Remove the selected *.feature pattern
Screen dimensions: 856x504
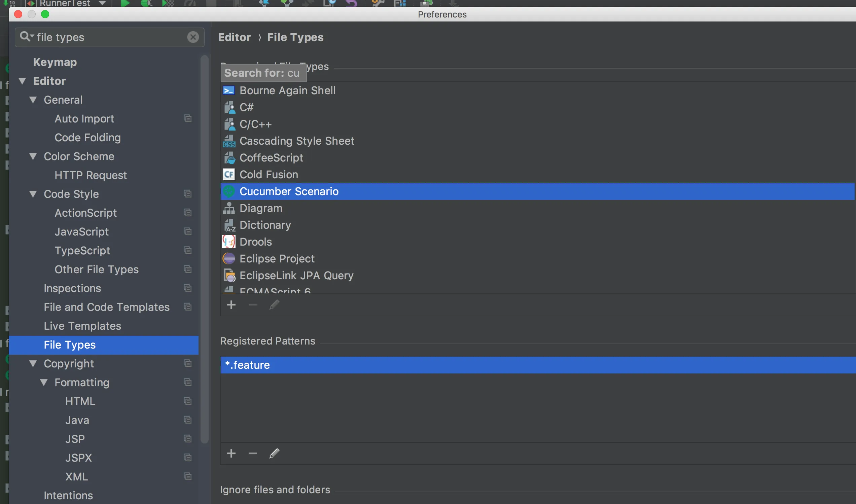coord(252,454)
